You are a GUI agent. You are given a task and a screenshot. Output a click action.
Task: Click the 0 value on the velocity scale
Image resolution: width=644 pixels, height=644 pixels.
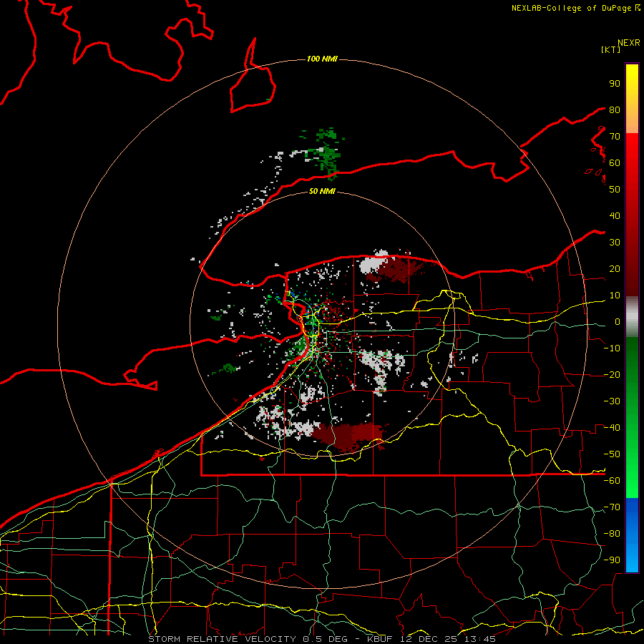pos(618,322)
